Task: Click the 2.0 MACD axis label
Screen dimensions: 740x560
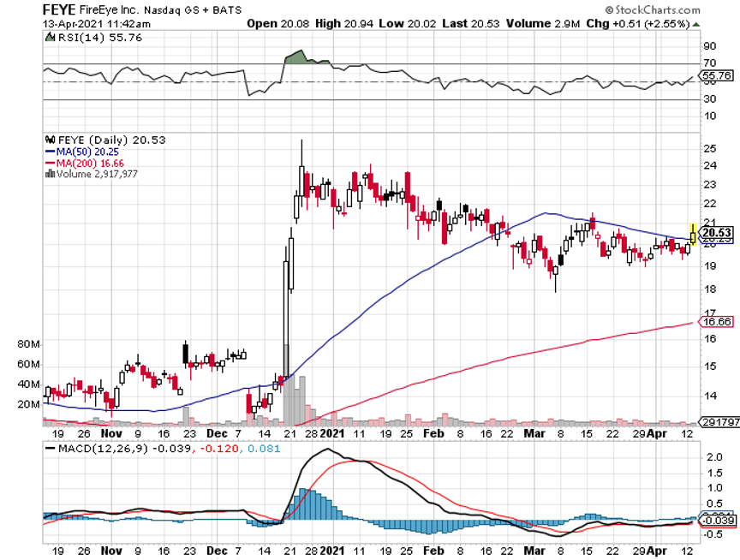Action: tap(714, 457)
